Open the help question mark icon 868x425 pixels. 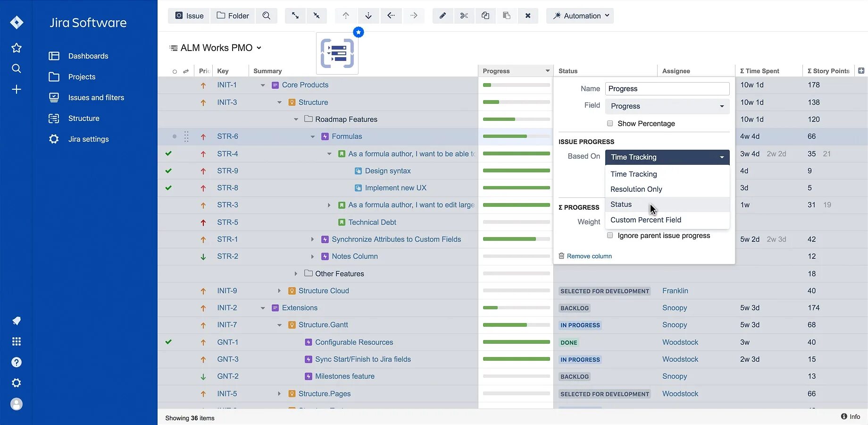(17, 362)
